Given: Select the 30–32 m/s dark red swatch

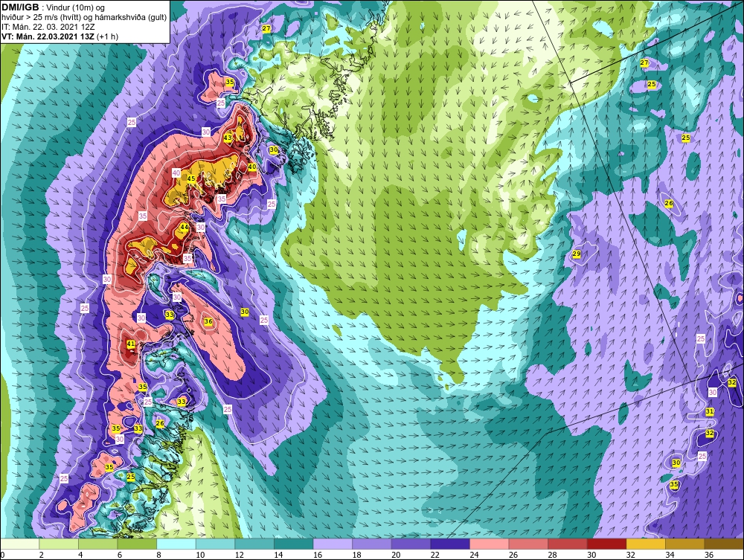Looking at the screenshot, I should click(x=607, y=544).
